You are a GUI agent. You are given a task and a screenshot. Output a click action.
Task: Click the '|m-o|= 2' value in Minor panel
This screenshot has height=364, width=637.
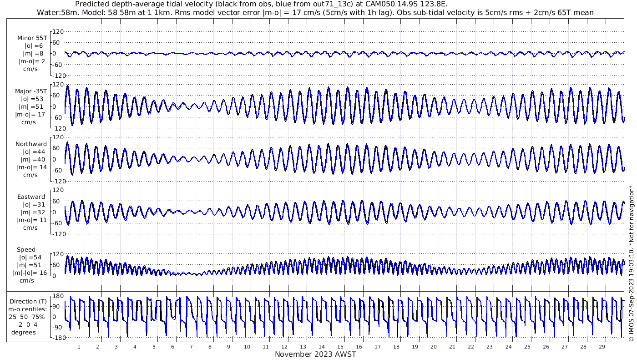coord(32,61)
